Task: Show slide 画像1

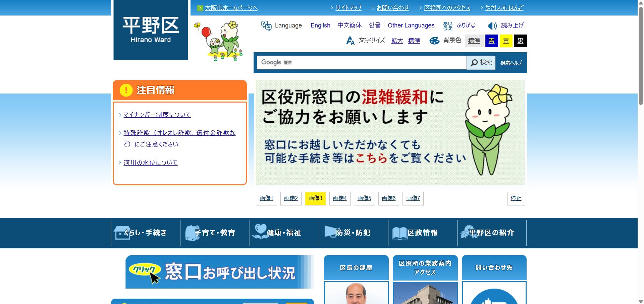Action: point(266,198)
